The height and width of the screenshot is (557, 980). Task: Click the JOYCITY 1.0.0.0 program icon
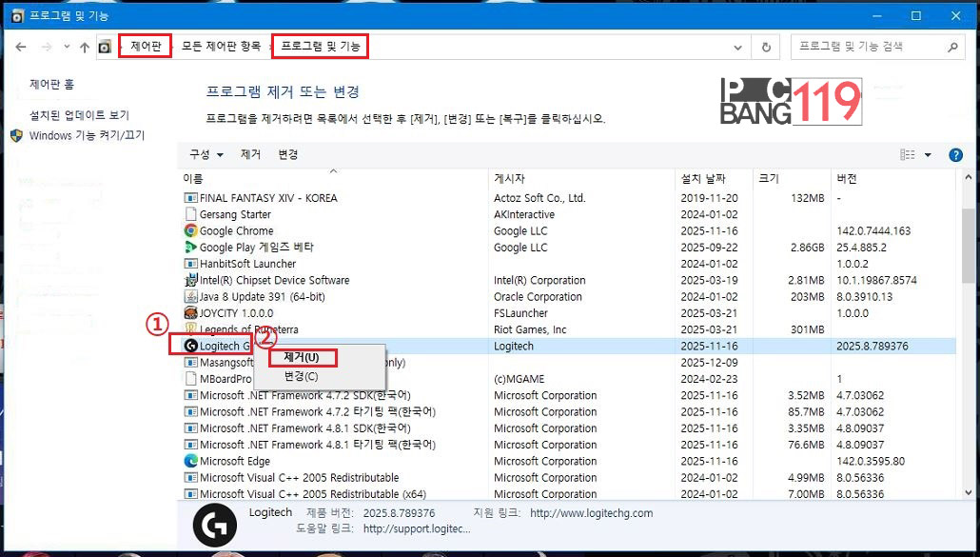(190, 312)
